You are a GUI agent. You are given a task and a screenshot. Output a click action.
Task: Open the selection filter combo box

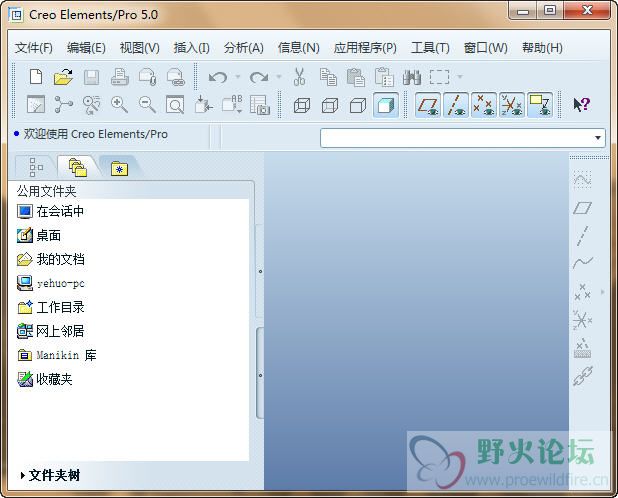463,138
